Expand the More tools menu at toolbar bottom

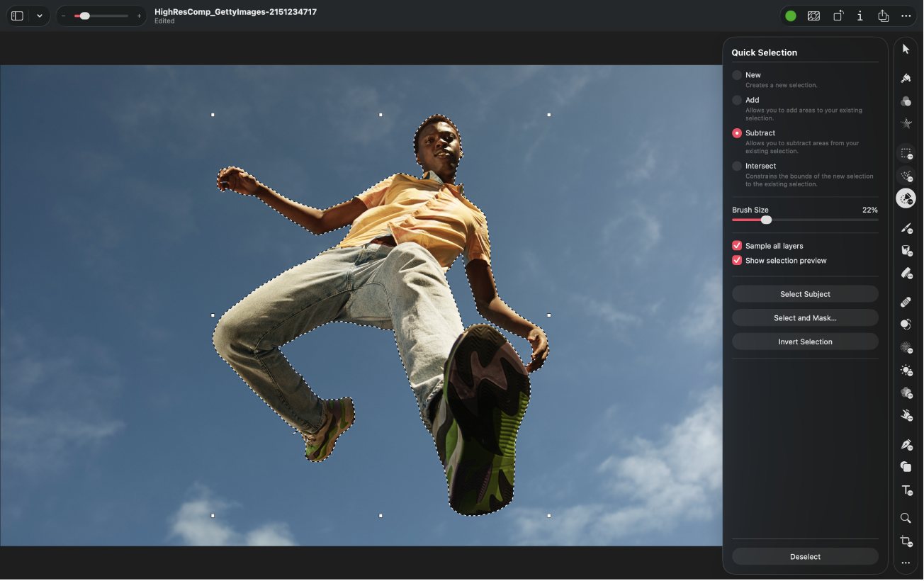click(906, 563)
